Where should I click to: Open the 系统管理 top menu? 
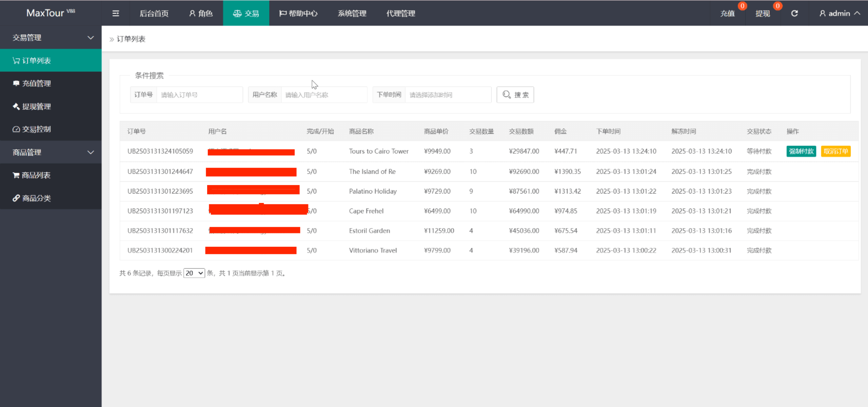pyautogui.click(x=352, y=13)
